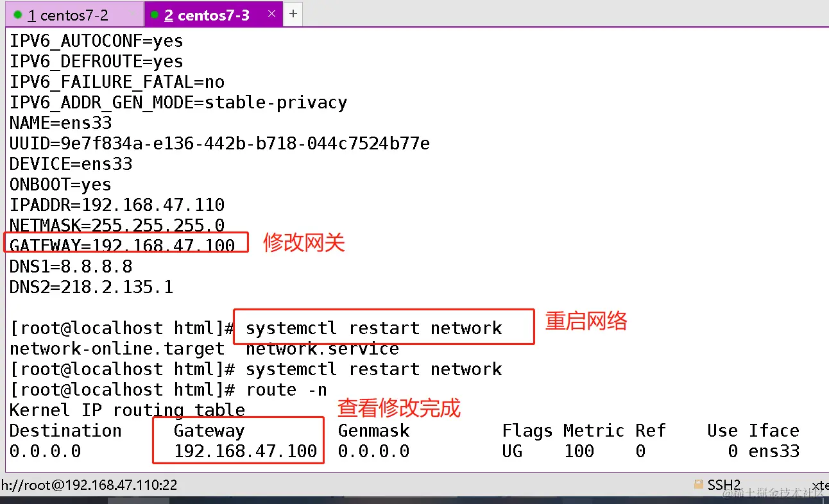
Task: Click the red 重启网络 annotation label
Action: point(586,321)
